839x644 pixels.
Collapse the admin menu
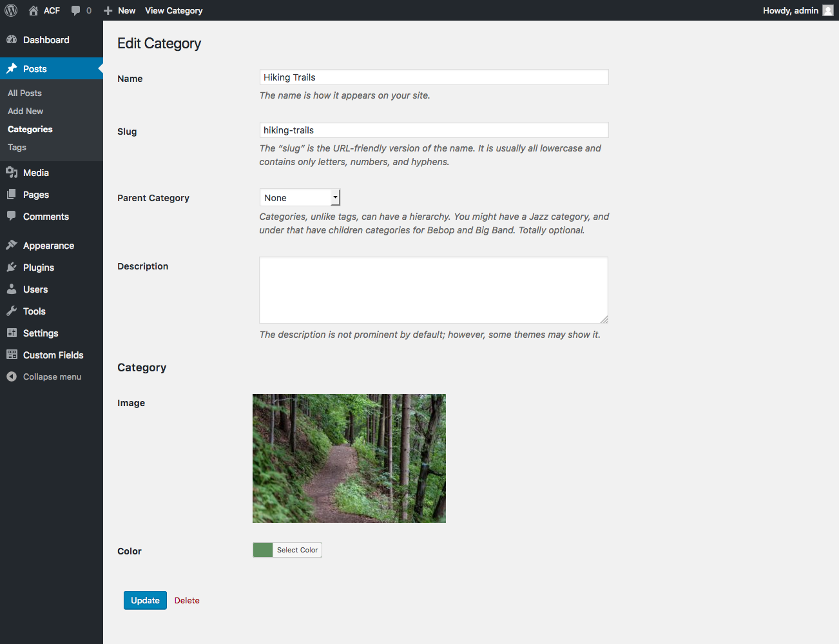43,376
